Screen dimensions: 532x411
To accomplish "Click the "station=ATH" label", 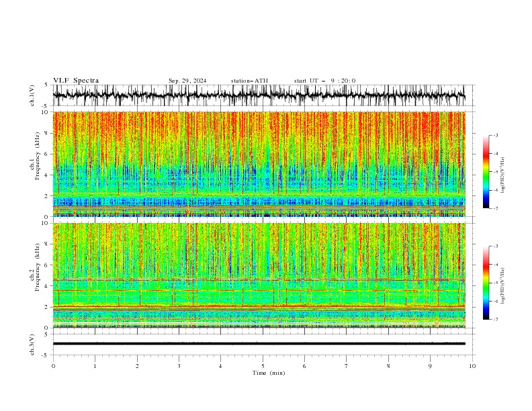I will tap(249, 81).
